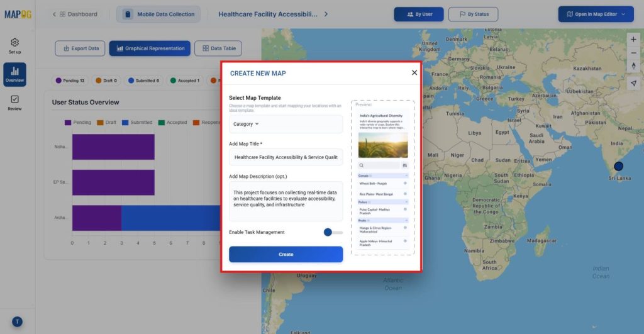
Task: Click the Pending 13 status chip
Action: [70, 81]
